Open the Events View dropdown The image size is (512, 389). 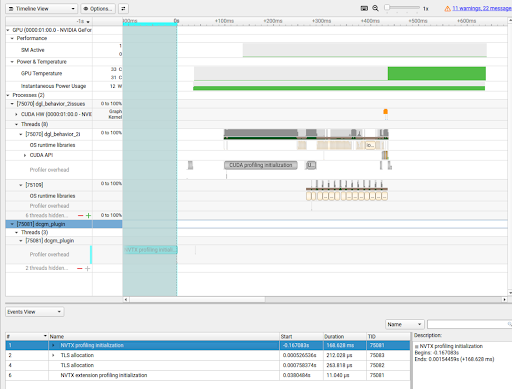point(35,312)
